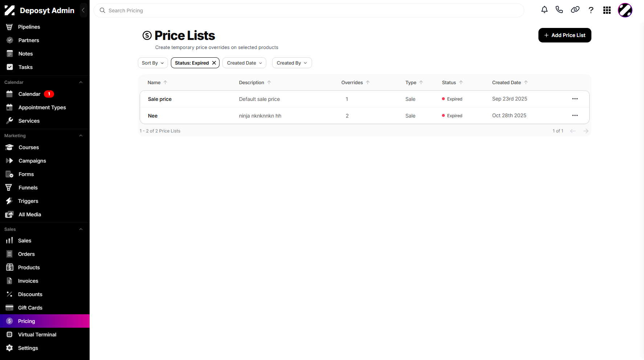This screenshot has height=360, width=644.
Task: Click the Campaigns icon
Action: coord(10,161)
